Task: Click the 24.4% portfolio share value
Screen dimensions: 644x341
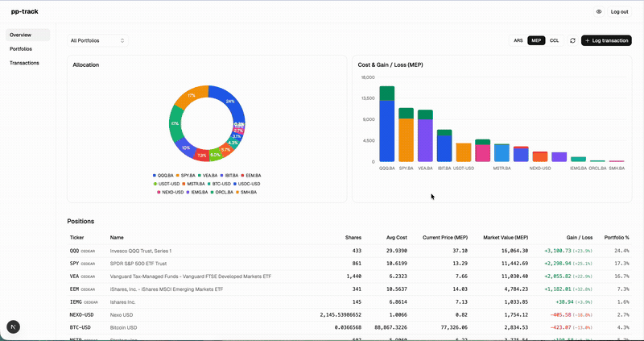Action: point(621,251)
